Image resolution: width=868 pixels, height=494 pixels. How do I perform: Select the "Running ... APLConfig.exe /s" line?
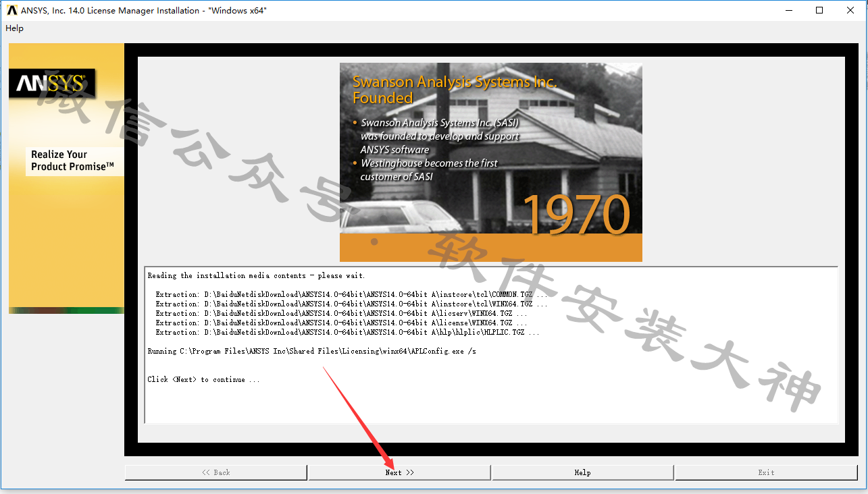(x=311, y=351)
